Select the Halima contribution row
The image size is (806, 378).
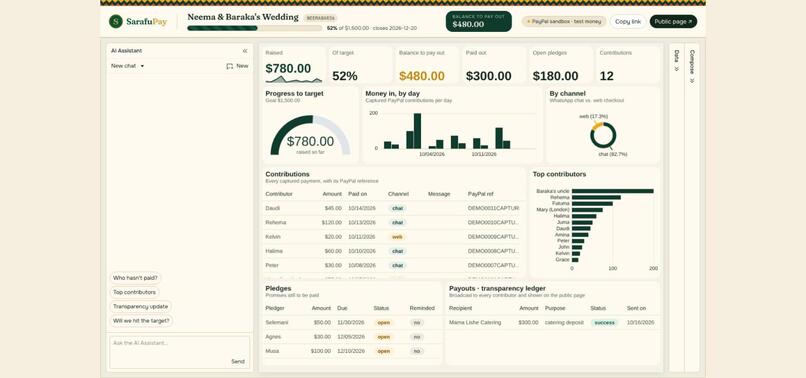(393, 251)
